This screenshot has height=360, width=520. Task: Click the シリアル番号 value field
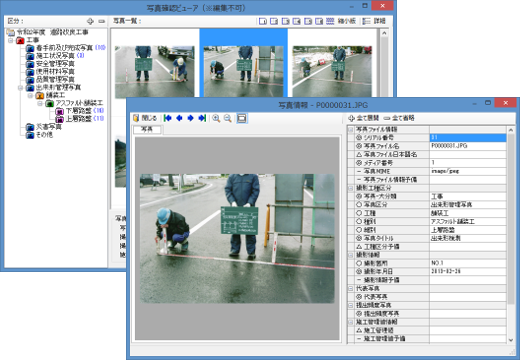[468, 137]
